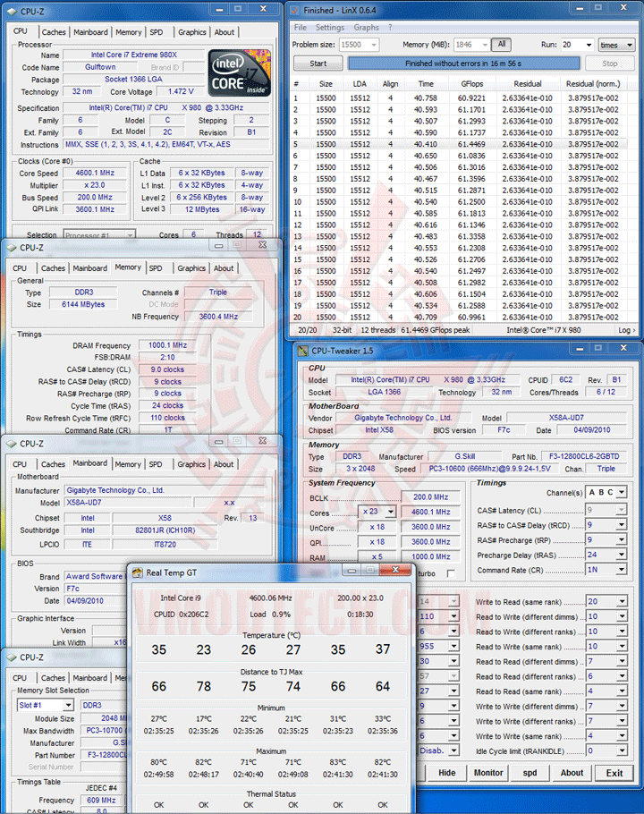Screen dimensions: 644x814
Task: Click the LinX title bar icon
Action: [294, 10]
